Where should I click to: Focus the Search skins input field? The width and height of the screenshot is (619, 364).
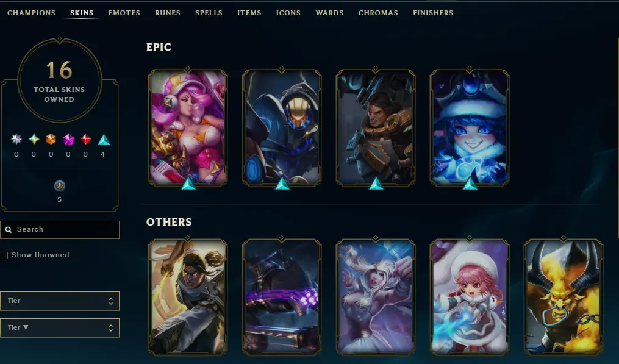point(60,229)
